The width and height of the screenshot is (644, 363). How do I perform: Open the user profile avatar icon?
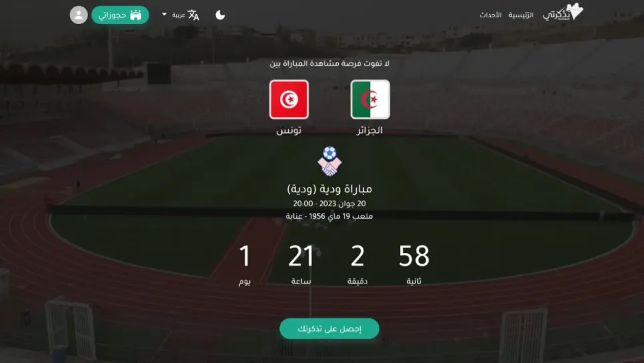(x=79, y=15)
